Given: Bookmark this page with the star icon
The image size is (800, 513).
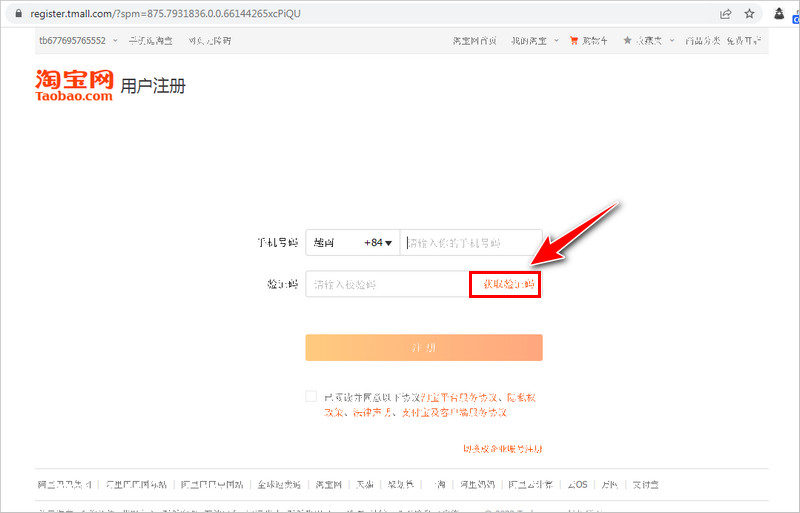Looking at the screenshot, I should pyautogui.click(x=749, y=14).
